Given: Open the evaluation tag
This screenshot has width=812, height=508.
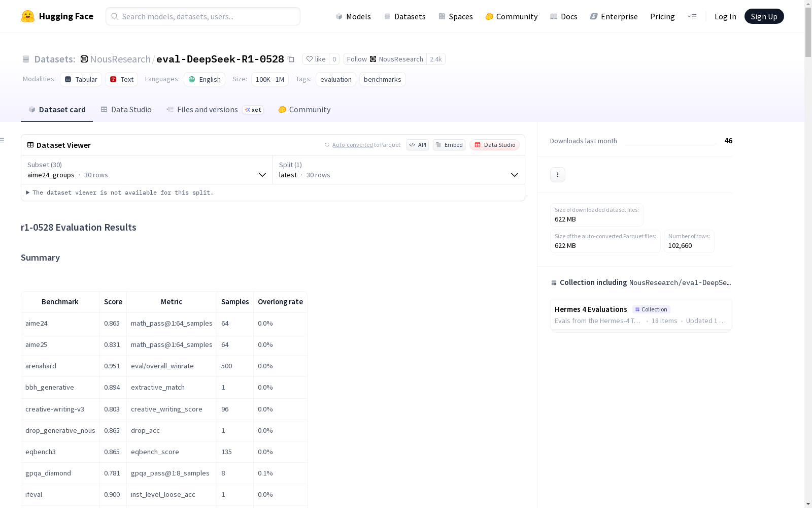Looking at the screenshot, I should (x=336, y=79).
